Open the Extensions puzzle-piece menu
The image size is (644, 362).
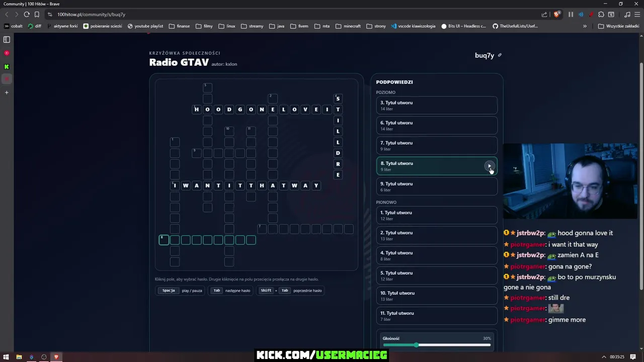[601, 15]
